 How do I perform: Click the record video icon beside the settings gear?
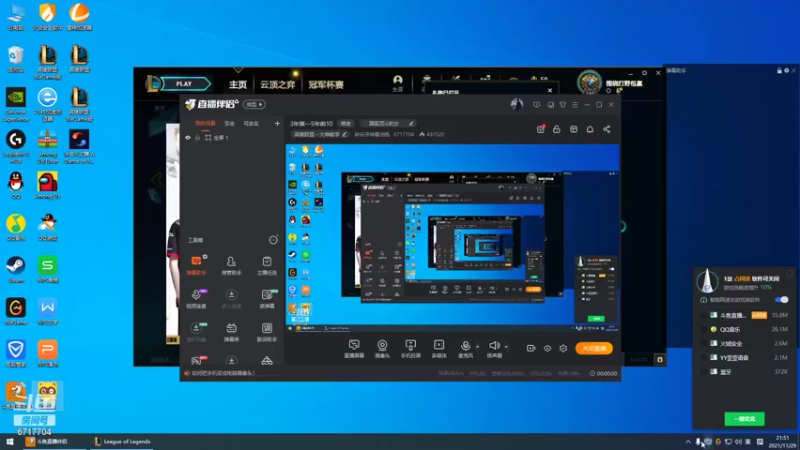point(531,348)
